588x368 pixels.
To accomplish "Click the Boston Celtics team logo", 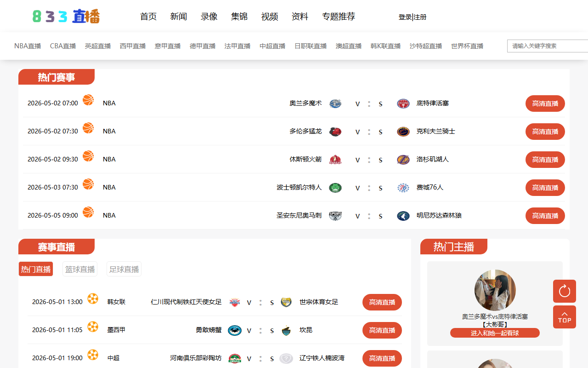I will [335, 188].
